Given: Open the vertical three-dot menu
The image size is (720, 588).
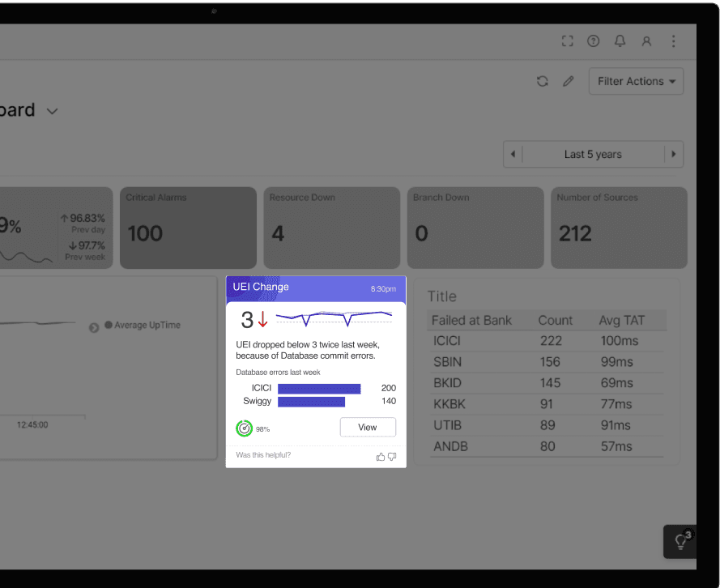Looking at the screenshot, I should click(674, 41).
